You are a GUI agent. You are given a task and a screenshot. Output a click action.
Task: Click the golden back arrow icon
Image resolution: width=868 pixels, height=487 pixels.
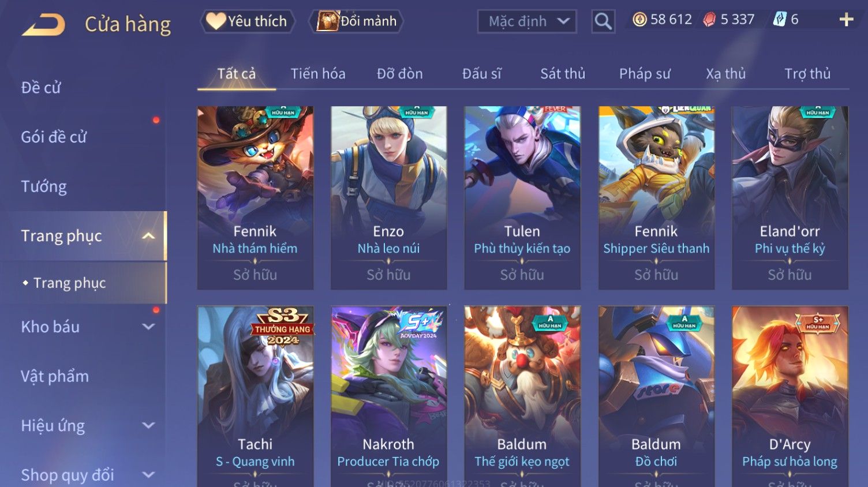43,25
